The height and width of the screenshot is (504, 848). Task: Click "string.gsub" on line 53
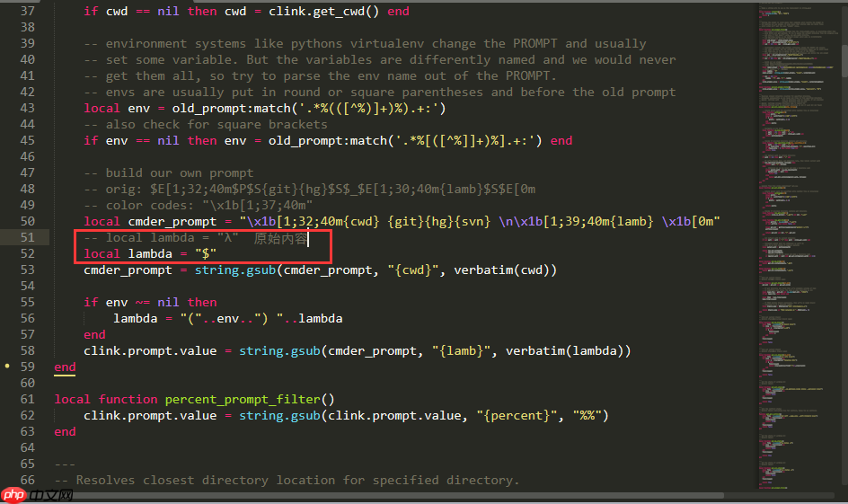[235, 270]
